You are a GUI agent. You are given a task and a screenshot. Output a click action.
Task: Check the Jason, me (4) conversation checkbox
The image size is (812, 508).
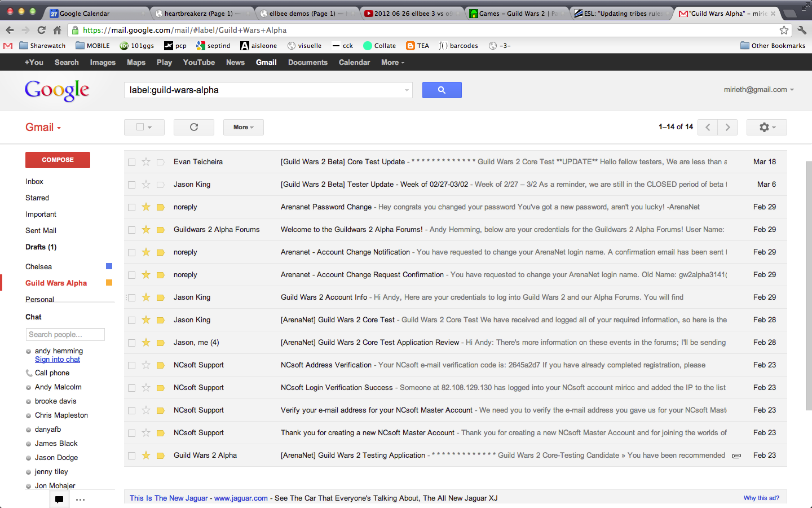131,343
